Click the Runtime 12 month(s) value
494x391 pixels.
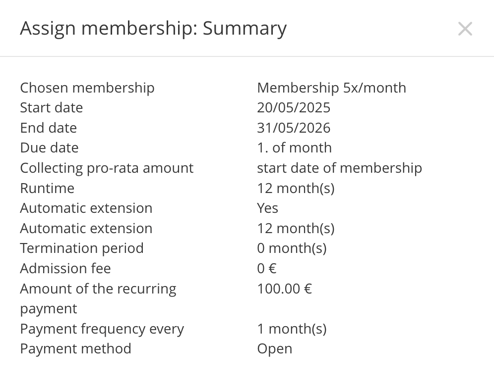tap(296, 188)
